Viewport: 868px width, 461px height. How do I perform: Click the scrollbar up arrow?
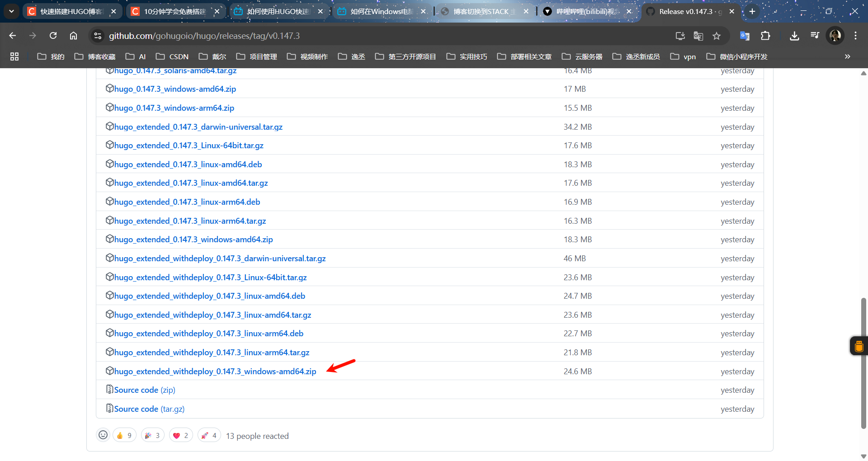(863, 73)
